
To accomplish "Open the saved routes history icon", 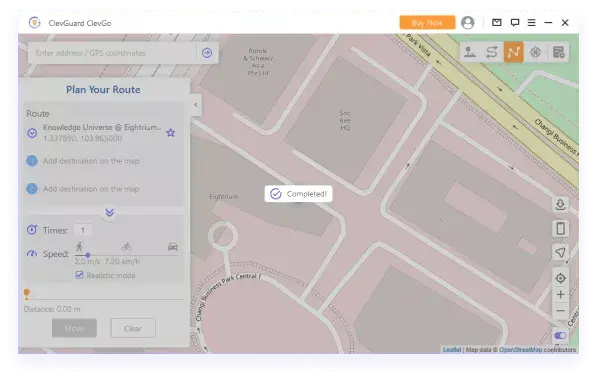I will coord(558,52).
